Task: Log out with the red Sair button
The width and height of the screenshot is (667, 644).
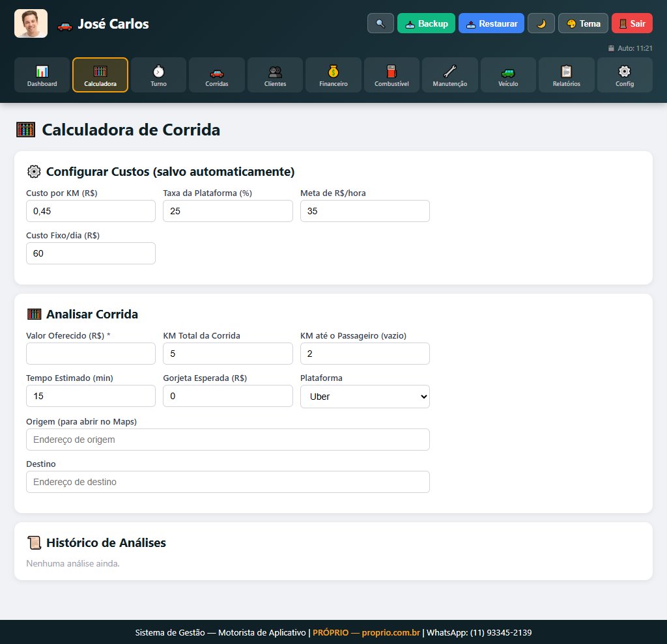Action: (632, 23)
